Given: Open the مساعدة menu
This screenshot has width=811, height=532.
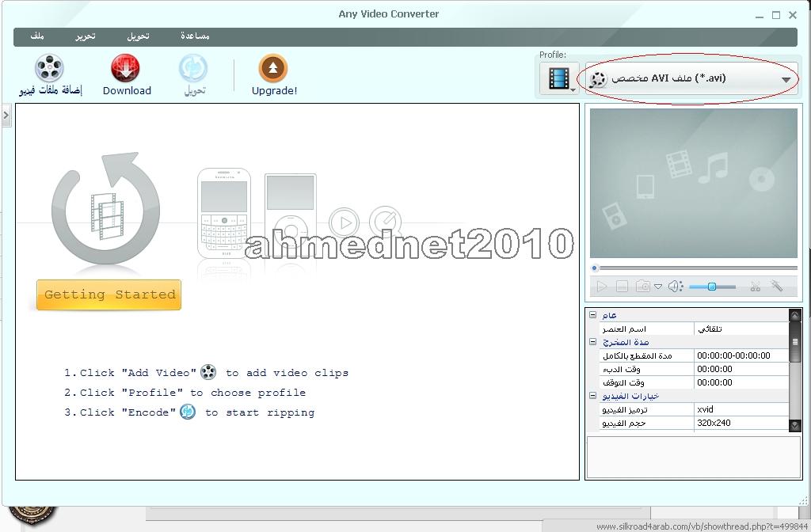Looking at the screenshot, I should tap(195, 36).
